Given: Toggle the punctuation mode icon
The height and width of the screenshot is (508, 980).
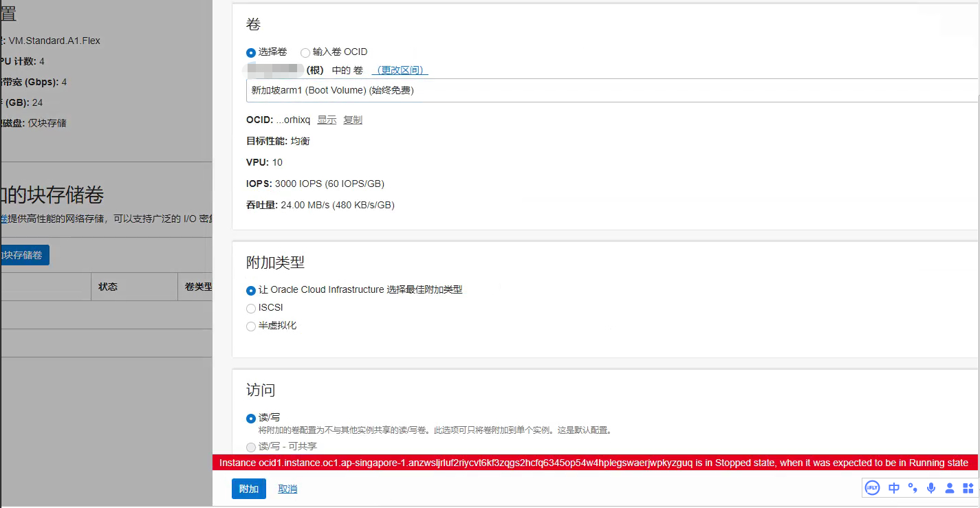Looking at the screenshot, I should pos(913,488).
